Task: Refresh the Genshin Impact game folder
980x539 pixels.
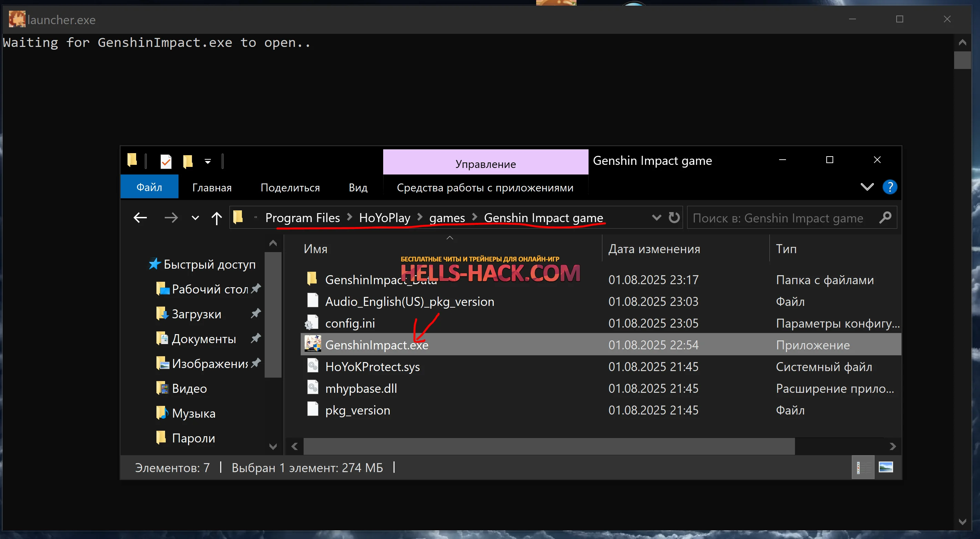Action: coord(674,217)
